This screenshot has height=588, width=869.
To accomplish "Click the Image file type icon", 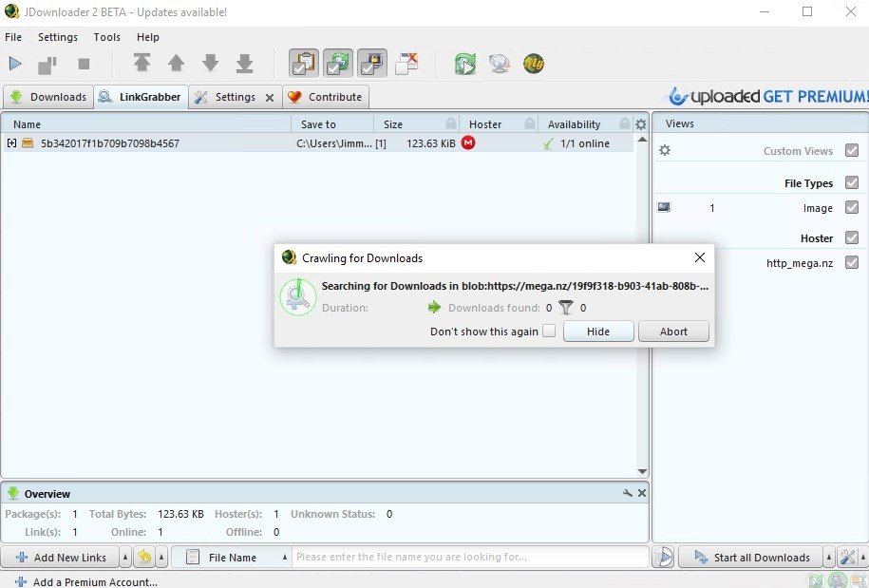I will pyautogui.click(x=664, y=207).
